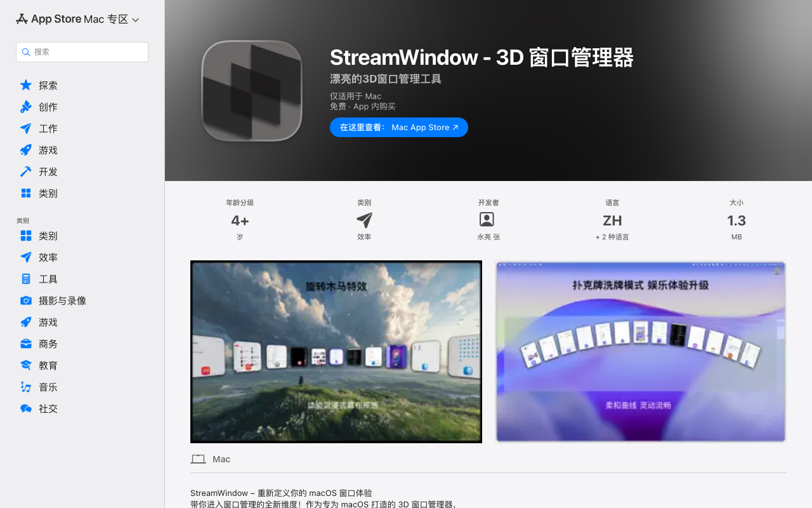The width and height of the screenshot is (812, 508).
Task: Open 工作 paper plane icon in sidebar
Action: point(26,128)
